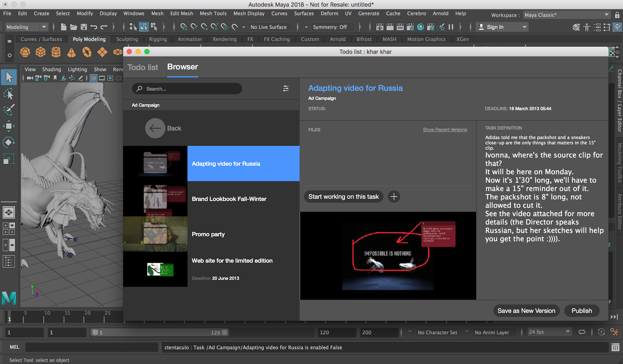This screenshot has height=364, width=623.
Task: Open the 24 fps frame rate dropdown
Action: point(549,332)
